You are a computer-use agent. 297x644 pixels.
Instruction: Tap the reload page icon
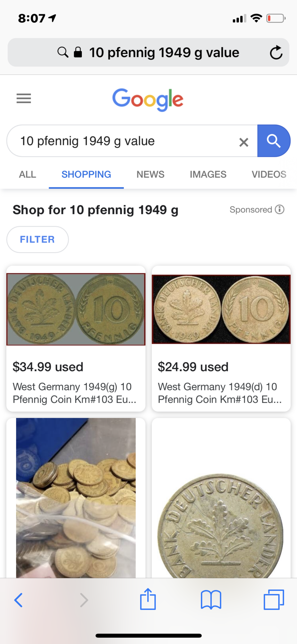276,53
